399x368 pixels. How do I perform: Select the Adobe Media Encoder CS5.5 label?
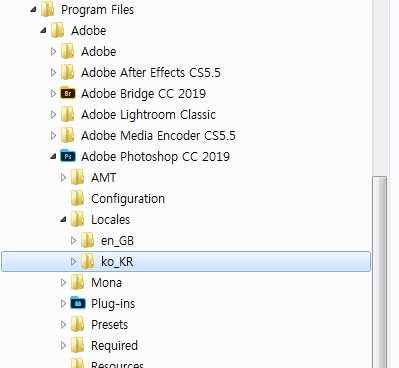pyautogui.click(x=158, y=135)
